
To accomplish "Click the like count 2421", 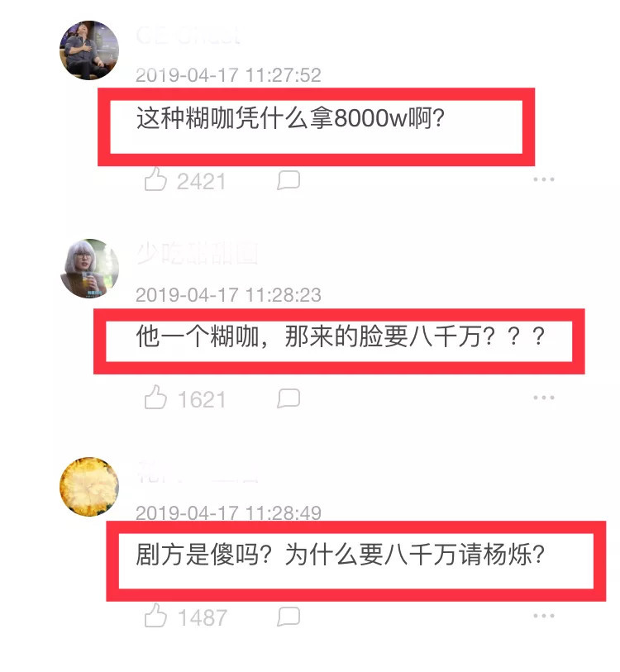I will click(201, 182).
